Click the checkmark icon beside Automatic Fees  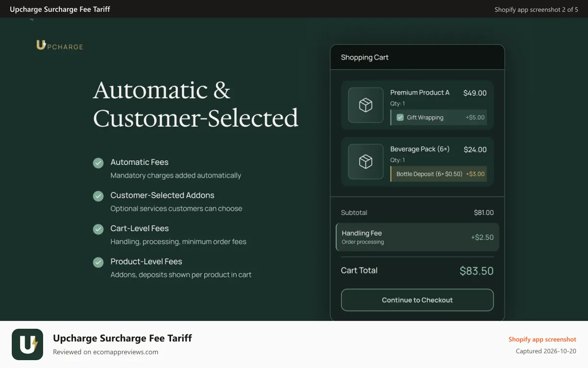(x=98, y=163)
